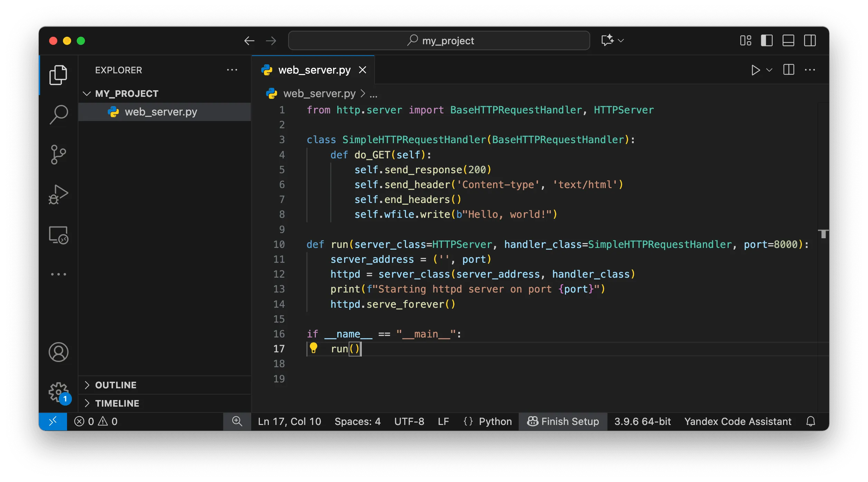This screenshot has width=868, height=482.
Task: Click the Finish Setup status bar button
Action: point(563,421)
